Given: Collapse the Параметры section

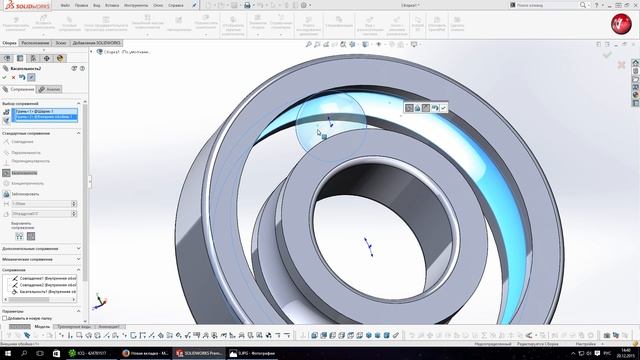Looking at the screenshot, I should tap(78, 311).
